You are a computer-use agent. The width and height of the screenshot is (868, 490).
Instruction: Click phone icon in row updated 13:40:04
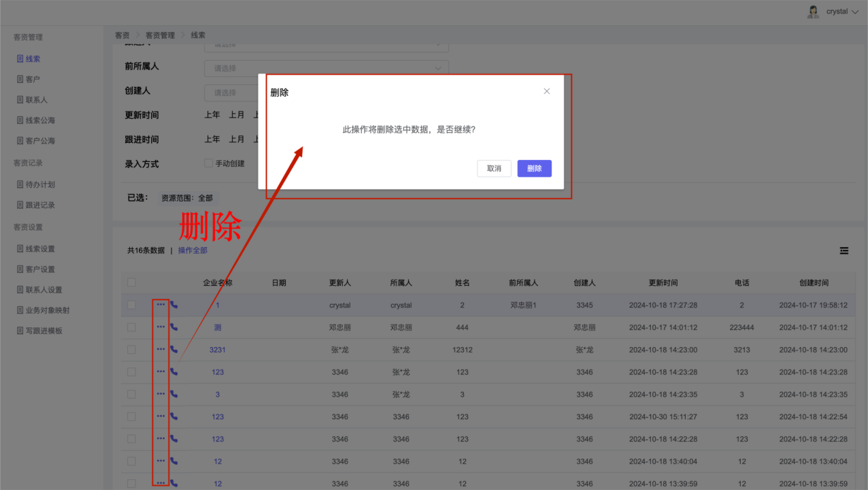[x=174, y=461]
